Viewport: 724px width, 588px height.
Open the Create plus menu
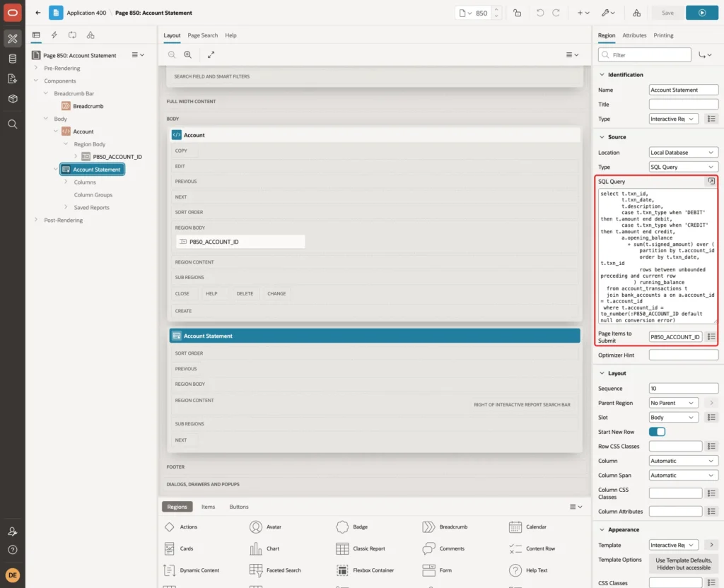583,13
